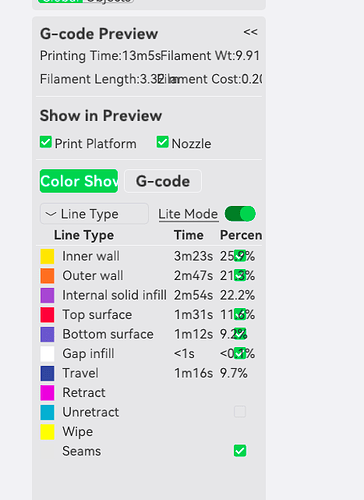Turn off the Lite Mode switch
Screen dimensions: 364x500
tap(240, 214)
